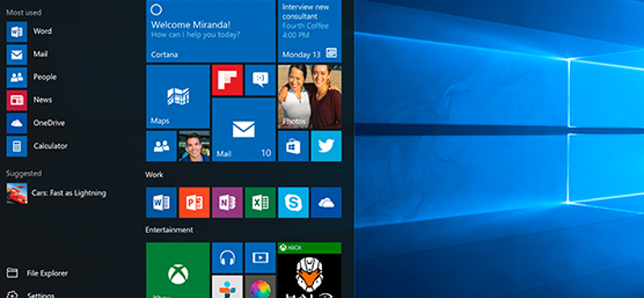Open the Groove Music headphones tile
Screen dimensions: 644x298
click(227, 258)
